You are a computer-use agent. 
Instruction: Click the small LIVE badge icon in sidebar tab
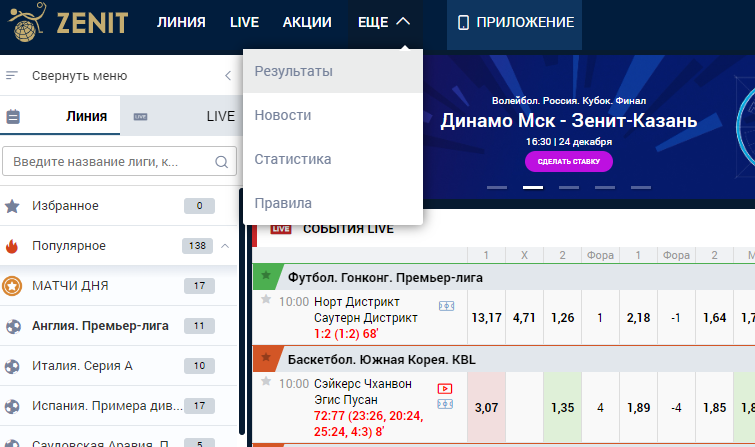[x=140, y=117]
